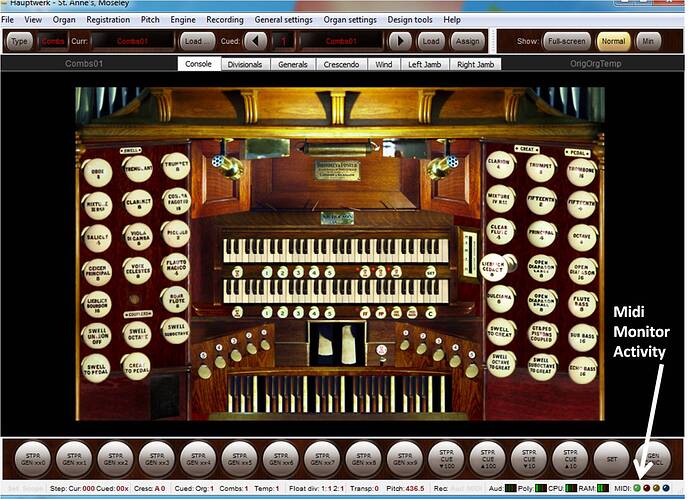
Task: Click the swell position indicator gauge
Action: click(470, 252)
